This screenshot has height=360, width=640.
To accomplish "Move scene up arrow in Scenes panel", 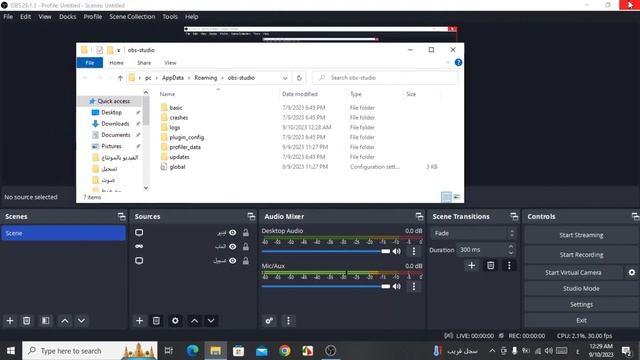I will [64, 321].
